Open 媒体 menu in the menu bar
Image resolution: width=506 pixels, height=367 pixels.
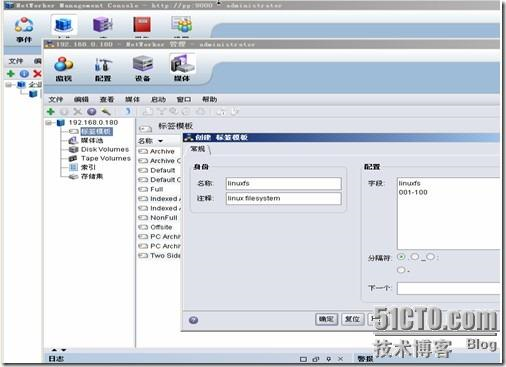pos(132,99)
